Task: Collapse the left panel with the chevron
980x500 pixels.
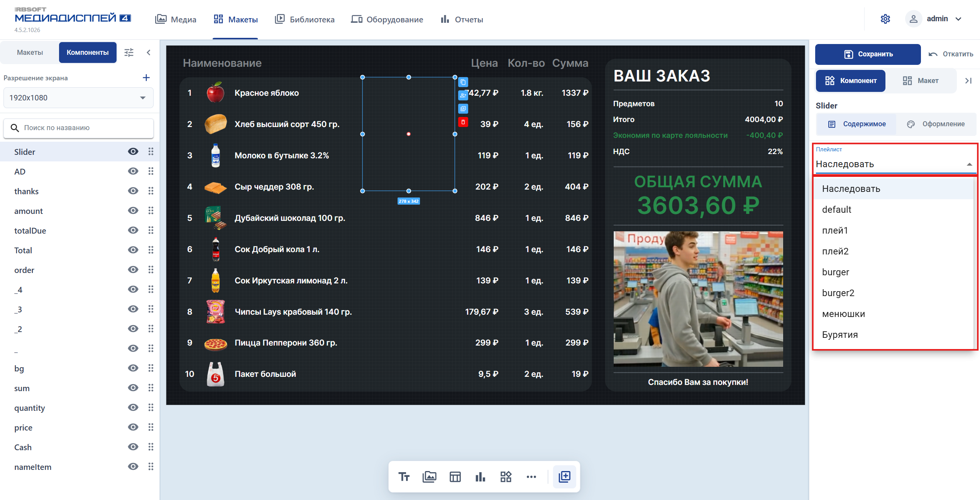Action: pyautogui.click(x=149, y=53)
